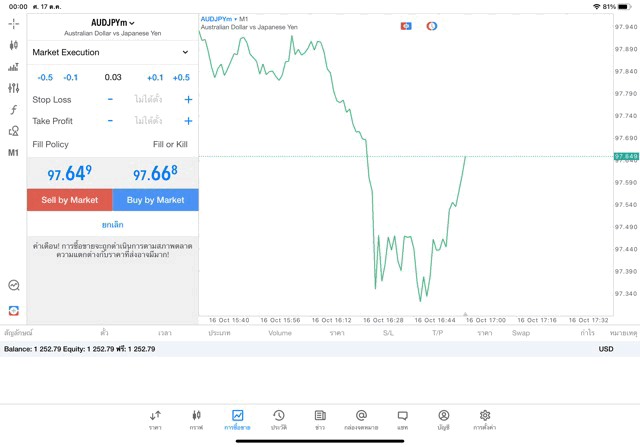The height and width of the screenshot is (447, 640).
Task: Decrease Take Profit with minus button
Action: pos(110,121)
